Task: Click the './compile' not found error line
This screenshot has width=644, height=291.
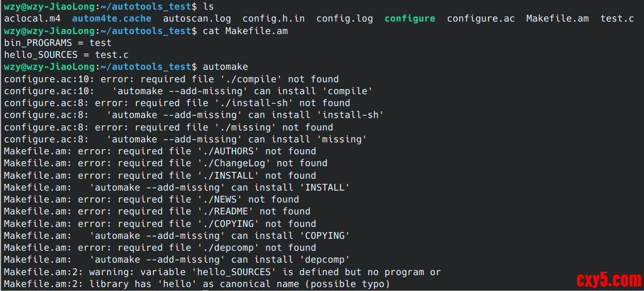Action: (171, 79)
